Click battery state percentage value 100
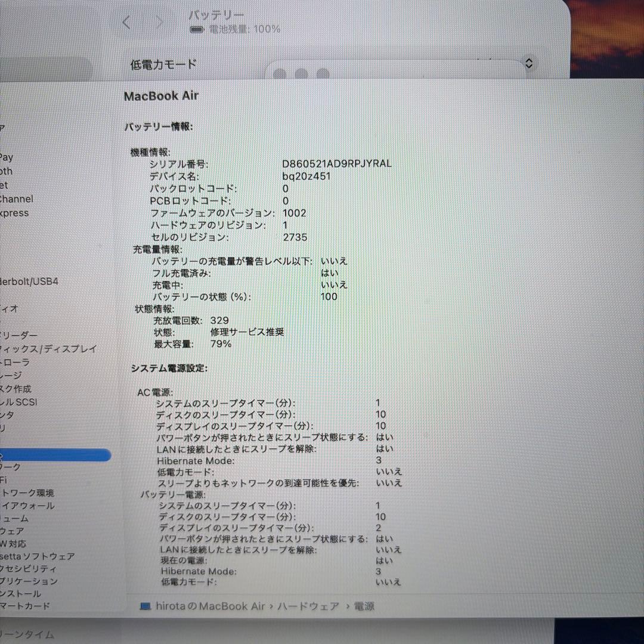Image resolution: width=644 pixels, height=644 pixels. [329, 296]
